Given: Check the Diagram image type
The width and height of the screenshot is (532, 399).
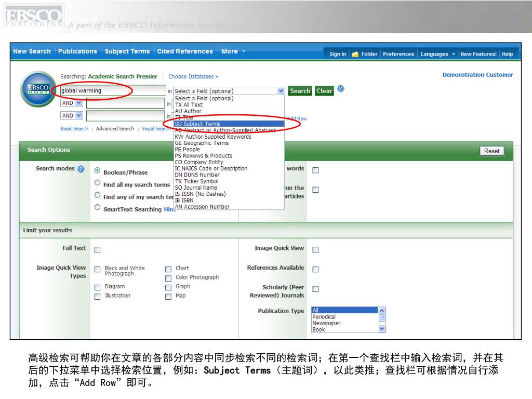Looking at the screenshot, I should click(97, 288).
